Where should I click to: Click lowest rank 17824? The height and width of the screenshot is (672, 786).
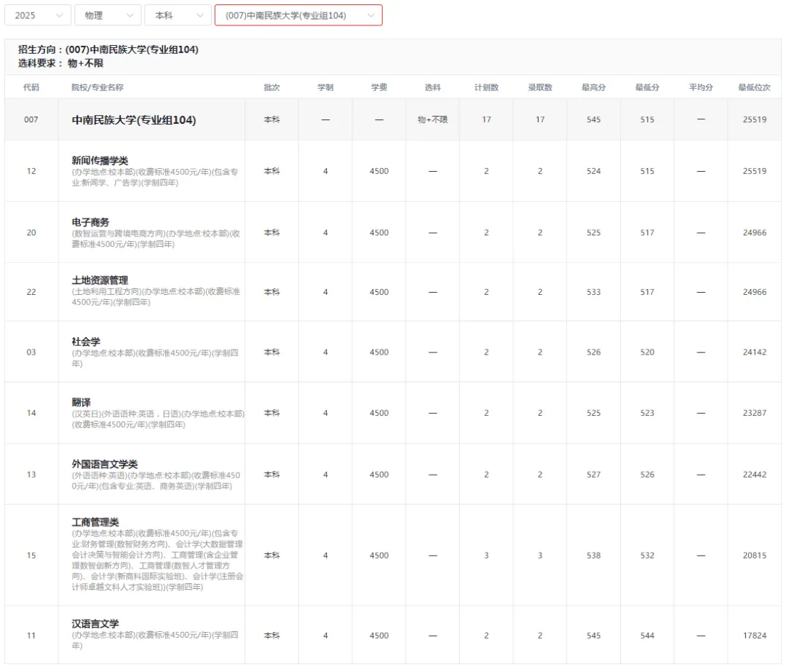pyautogui.click(x=755, y=636)
